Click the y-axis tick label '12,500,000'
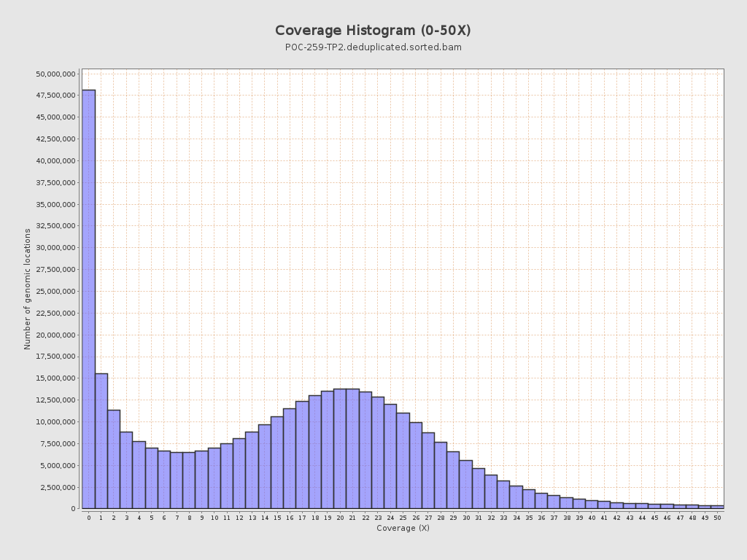This screenshot has width=747, height=560. coord(55,400)
